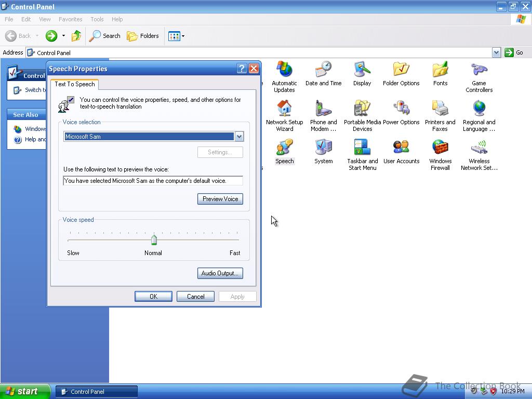
Task: Click the Voice speed slider thumb
Action: pos(154,240)
